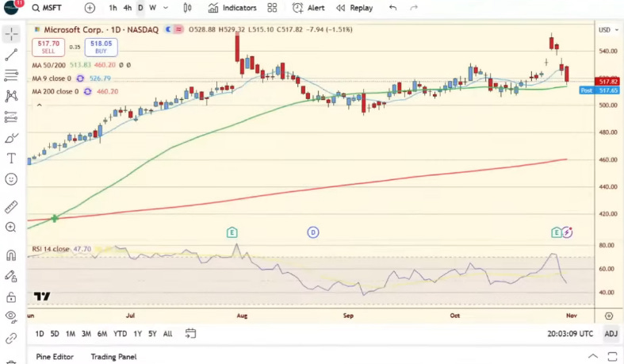Screen dimensions: 624x364
Task: Set range to 5Y
Action: 152,334
